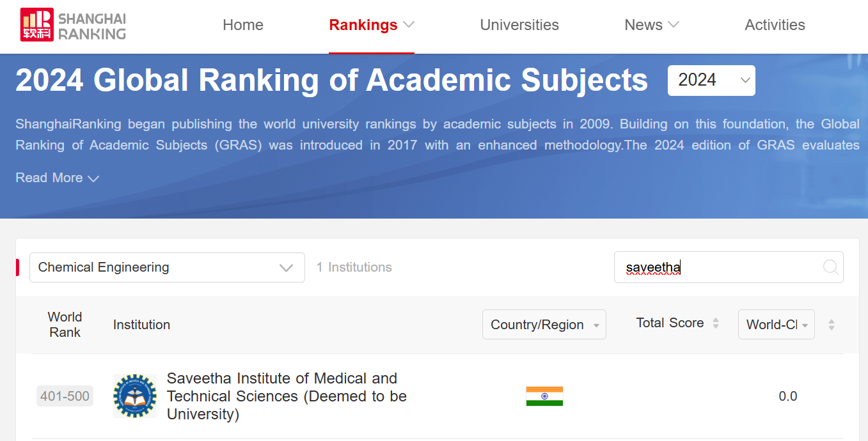The height and width of the screenshot is (441, 868).
Task: Click the search magnifier icon
Action: click(x=830, y=267)
